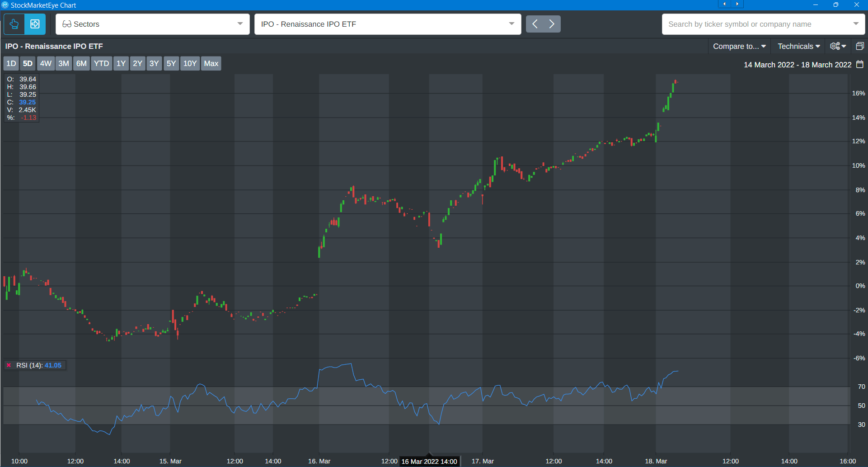Viewport: 868px width, 467px height.
Task: Open the Technicals menu
Action: [x=798, y=46]
